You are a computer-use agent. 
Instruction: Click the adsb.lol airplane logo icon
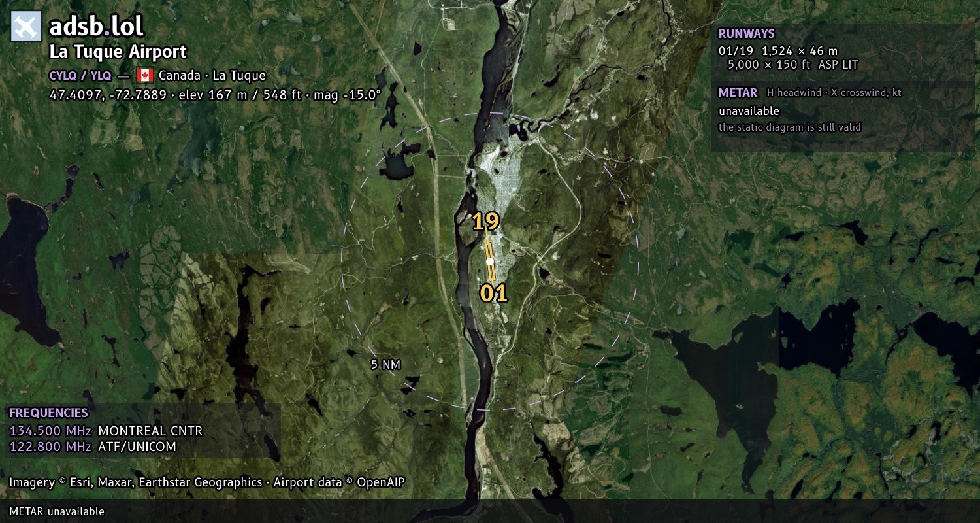tap(25, 26)
